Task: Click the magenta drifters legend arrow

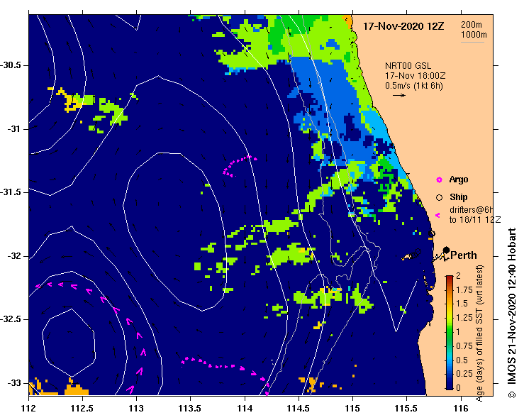Action: click(437, 216)
